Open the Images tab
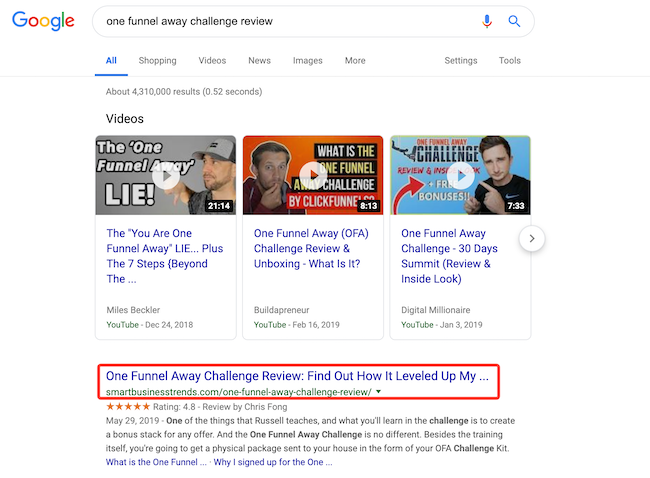Viewport: 650px width, 478px height. [308, 61]
